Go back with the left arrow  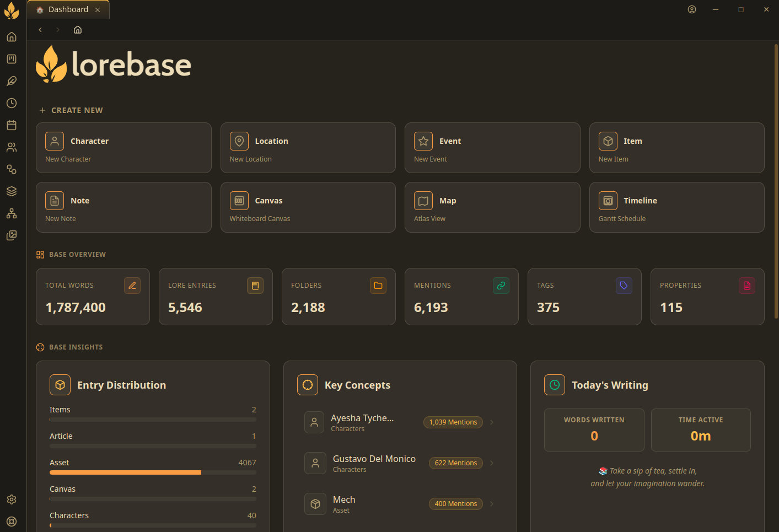40,30
